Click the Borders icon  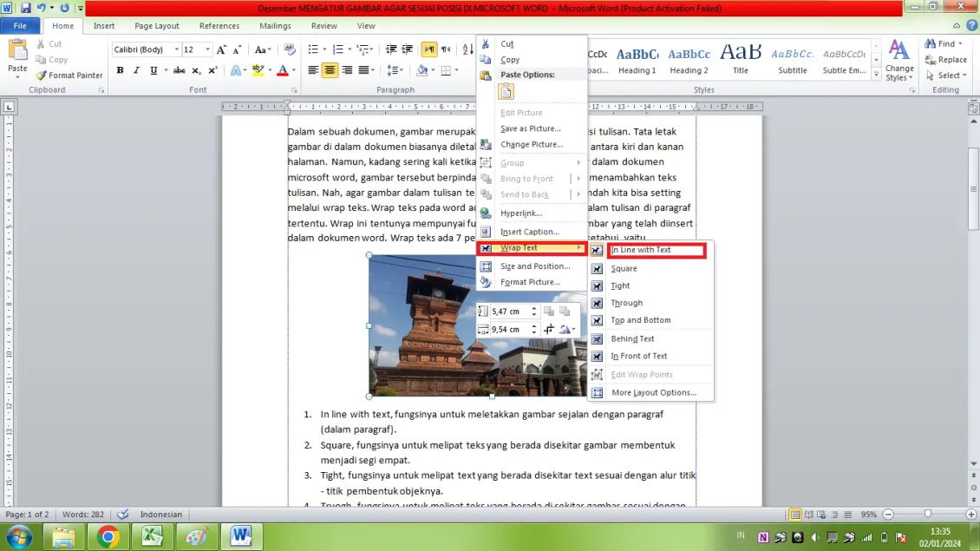tap(446, 70)
